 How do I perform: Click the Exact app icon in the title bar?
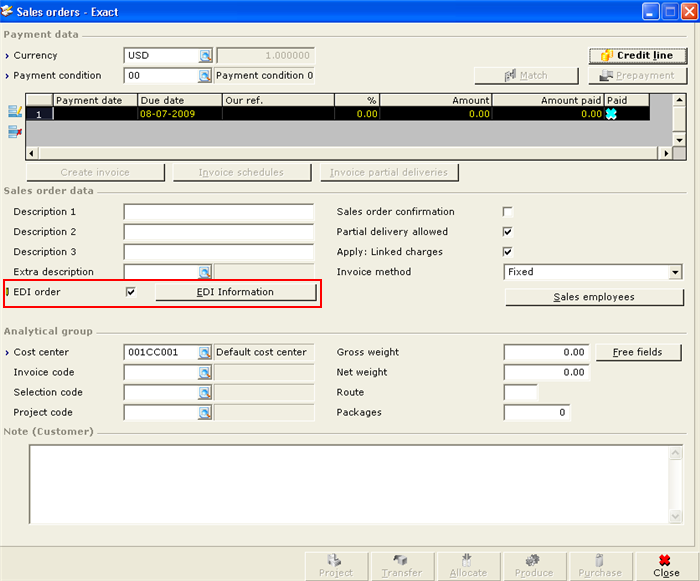click(x=7, y=11)
